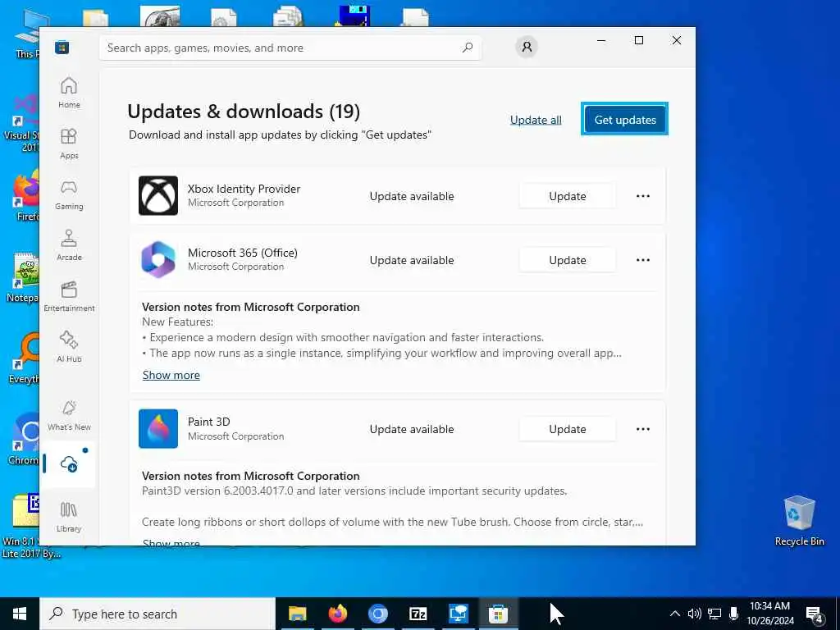Open What's New in the sidebar

(x=69, y=416)
